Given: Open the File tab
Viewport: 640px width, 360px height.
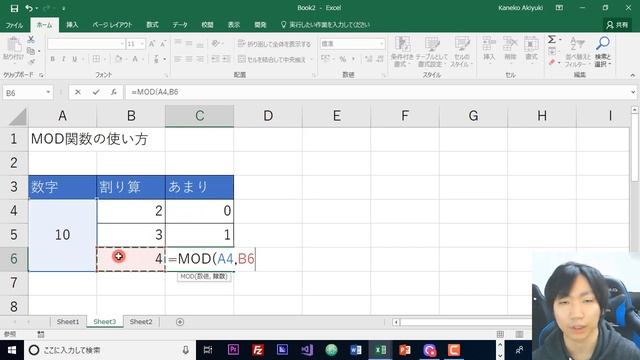Looking at the screenshot, I should click(14, 25).
